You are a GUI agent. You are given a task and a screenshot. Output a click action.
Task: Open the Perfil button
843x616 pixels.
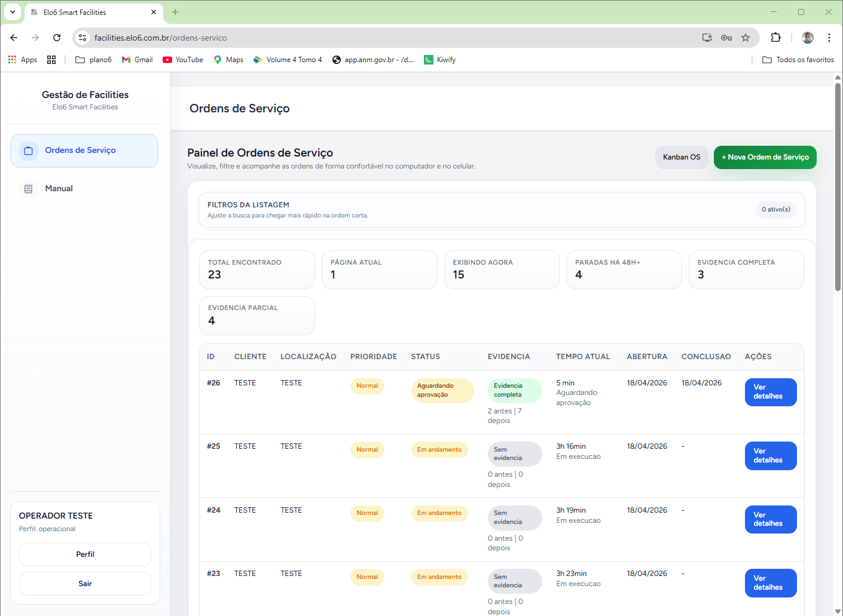pyautogui.click(x=85, y=554)
